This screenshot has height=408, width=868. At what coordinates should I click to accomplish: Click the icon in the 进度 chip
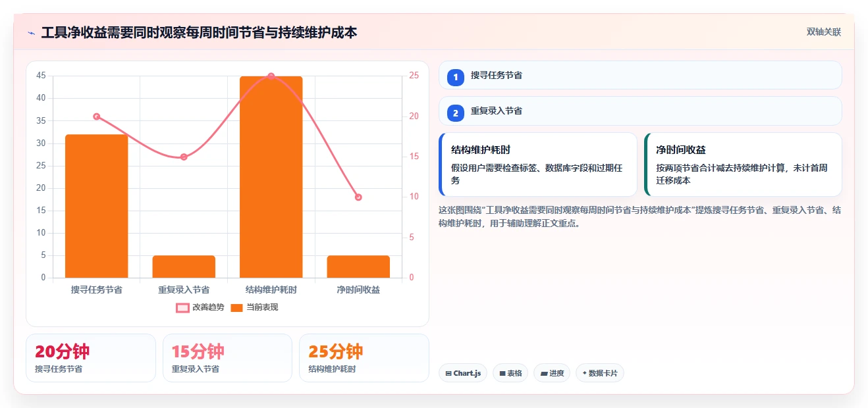(544, 374)
